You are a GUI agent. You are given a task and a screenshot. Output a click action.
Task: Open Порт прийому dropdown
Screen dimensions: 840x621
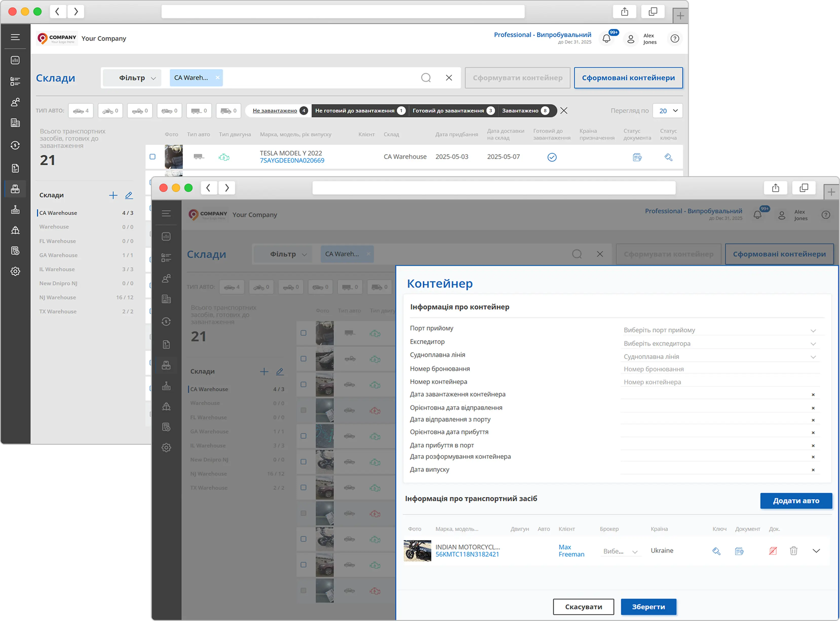(720, 330)
